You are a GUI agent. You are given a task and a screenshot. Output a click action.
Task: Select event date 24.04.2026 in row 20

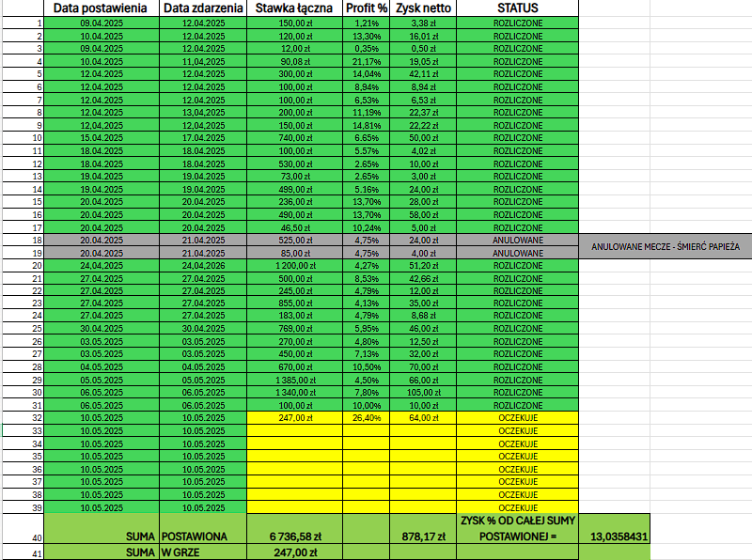tap(203, 265)
